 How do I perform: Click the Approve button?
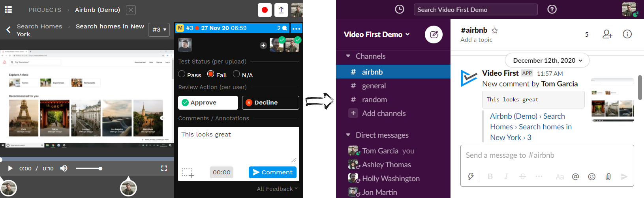tap(208, 103)
